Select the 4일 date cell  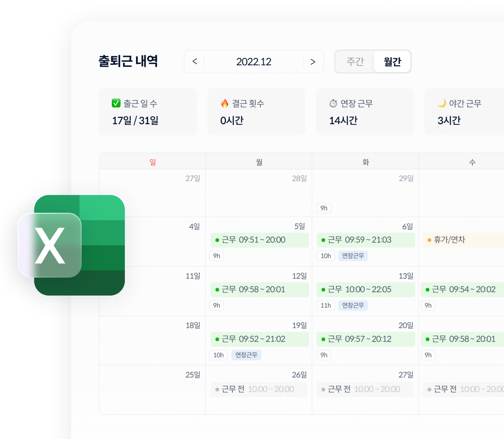coord(153,242)
